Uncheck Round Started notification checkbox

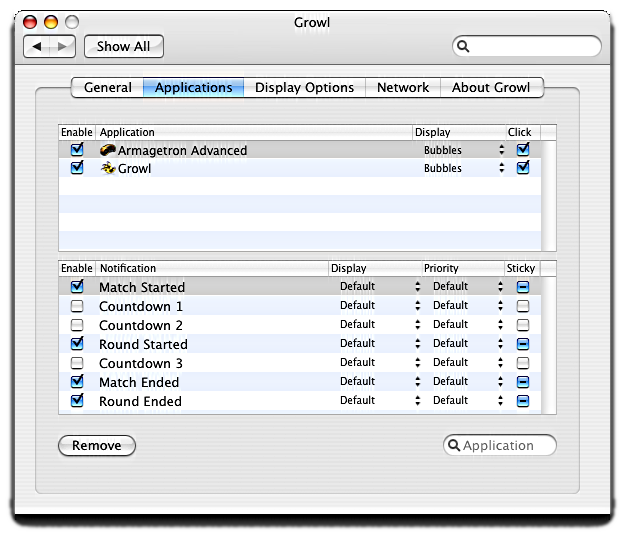77,344
